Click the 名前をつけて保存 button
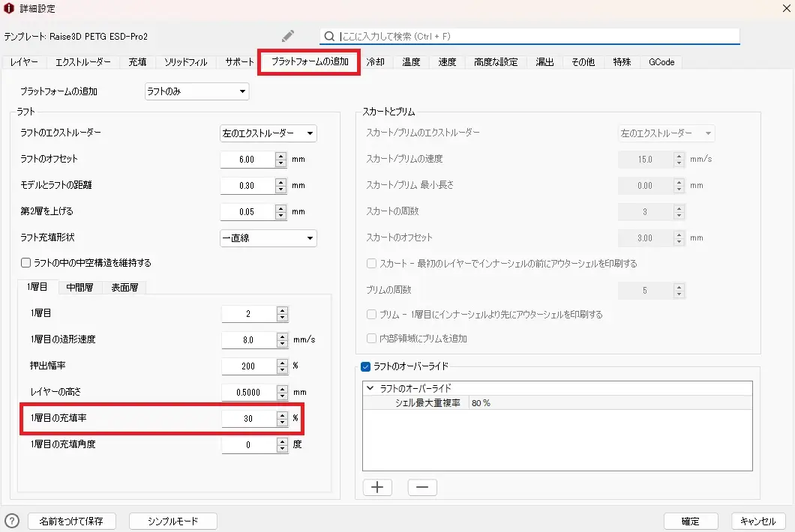The image size is (795, 532). [76, 521]
